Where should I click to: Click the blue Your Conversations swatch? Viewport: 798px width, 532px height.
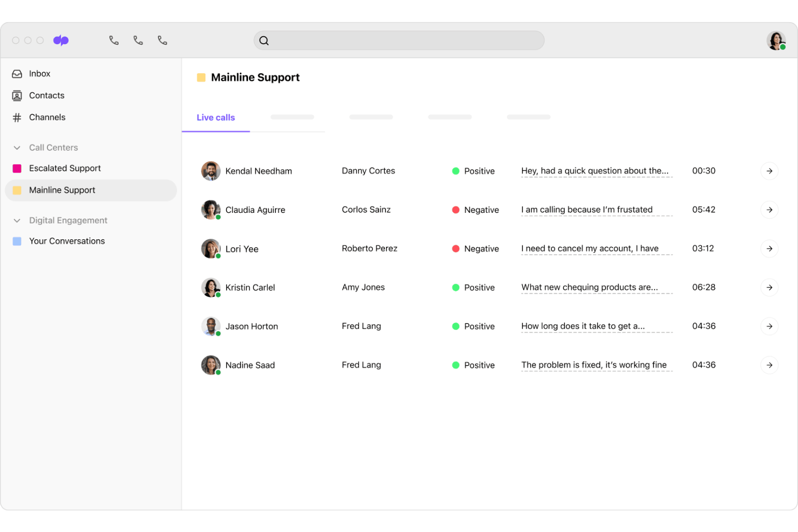coord(17,241)
